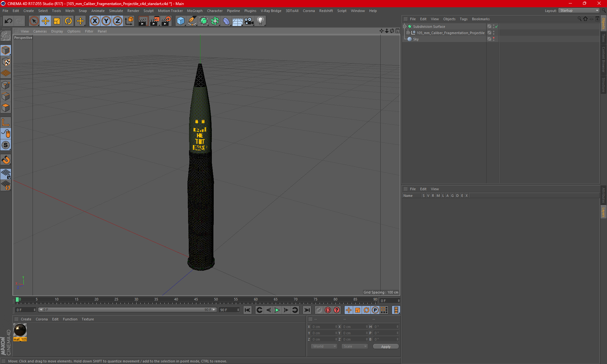This screenshot has width=607, height=364.
Task: Play the animation forward
Action: pyautogui.click(x=277, y=310)
